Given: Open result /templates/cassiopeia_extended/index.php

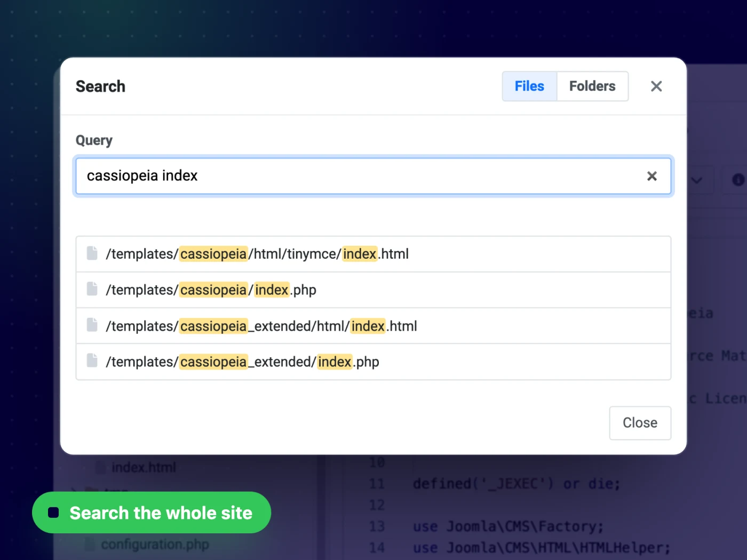Looking at the screenshot, I should [x=373, y=362].
